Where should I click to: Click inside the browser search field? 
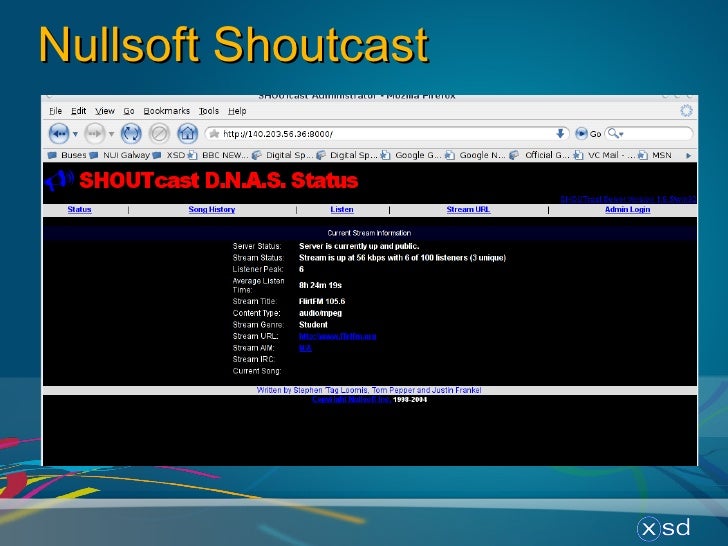(x=657, y=134)
